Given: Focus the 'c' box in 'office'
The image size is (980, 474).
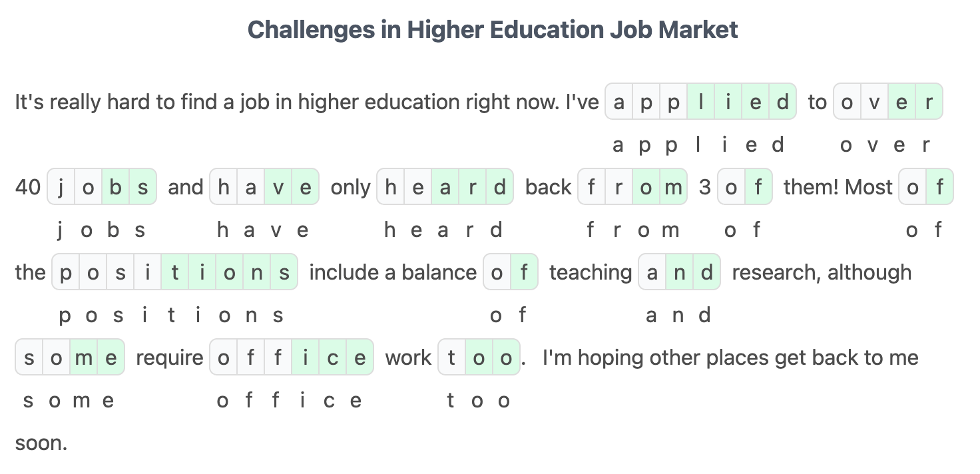Looking at the screenshot, I should [332, 357].
